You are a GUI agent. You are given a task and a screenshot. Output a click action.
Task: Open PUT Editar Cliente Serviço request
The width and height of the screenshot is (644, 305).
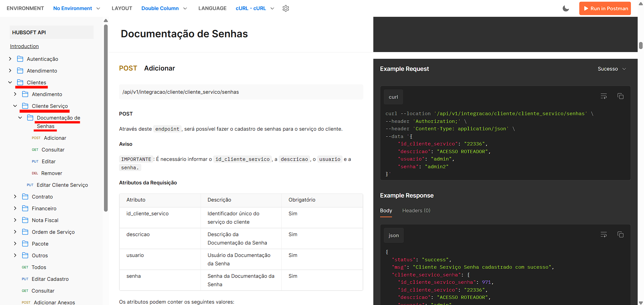coord(57,185)
